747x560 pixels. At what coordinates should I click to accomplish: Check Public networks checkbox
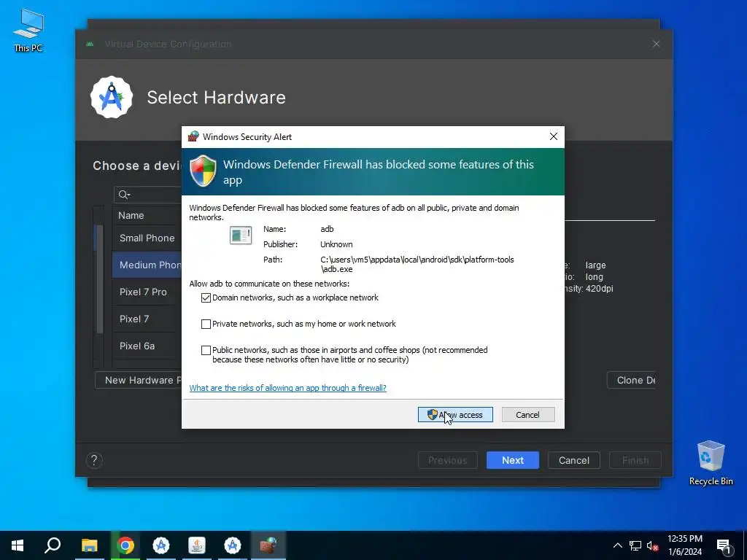click(206, 350)
